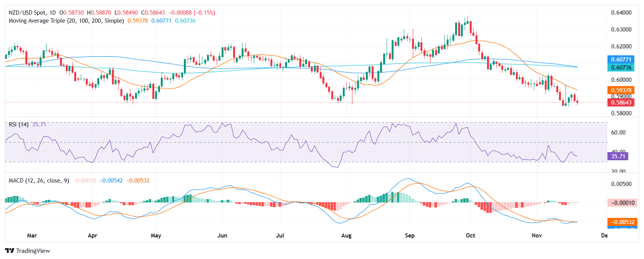
Task: Click the Nov label on time axis
Action: 537,236
